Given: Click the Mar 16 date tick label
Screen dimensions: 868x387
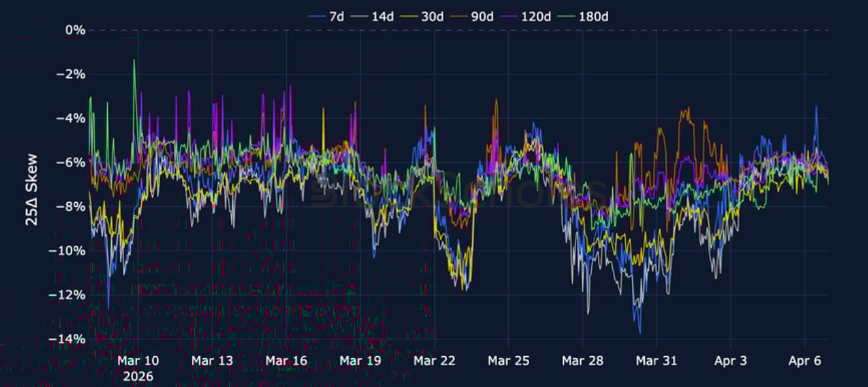Looking at the screenshot, I should pos(286,360).
